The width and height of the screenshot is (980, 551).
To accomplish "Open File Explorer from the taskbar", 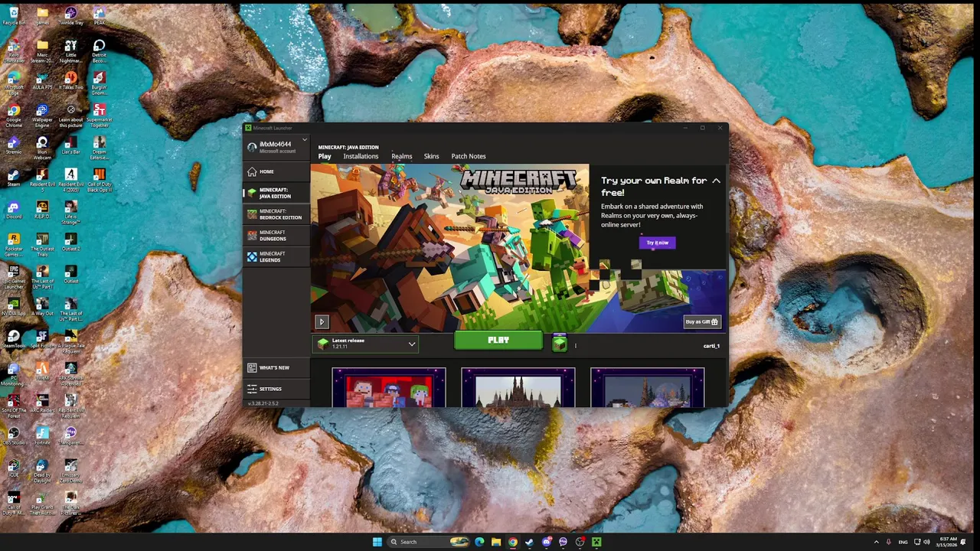I will coord(496,542).
